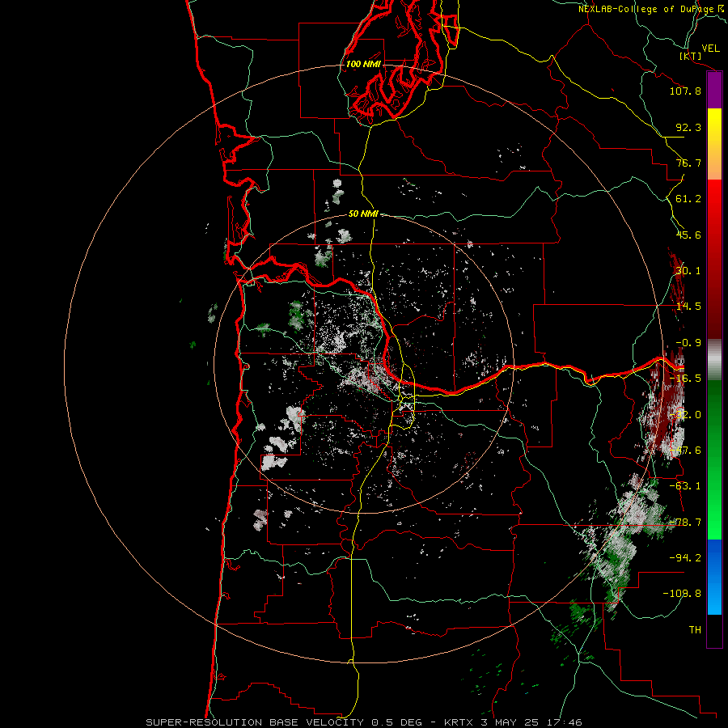This screenshot has height=728, width=728.
Task: Click the TH label on the legend
Action: [x=695, y=630]
